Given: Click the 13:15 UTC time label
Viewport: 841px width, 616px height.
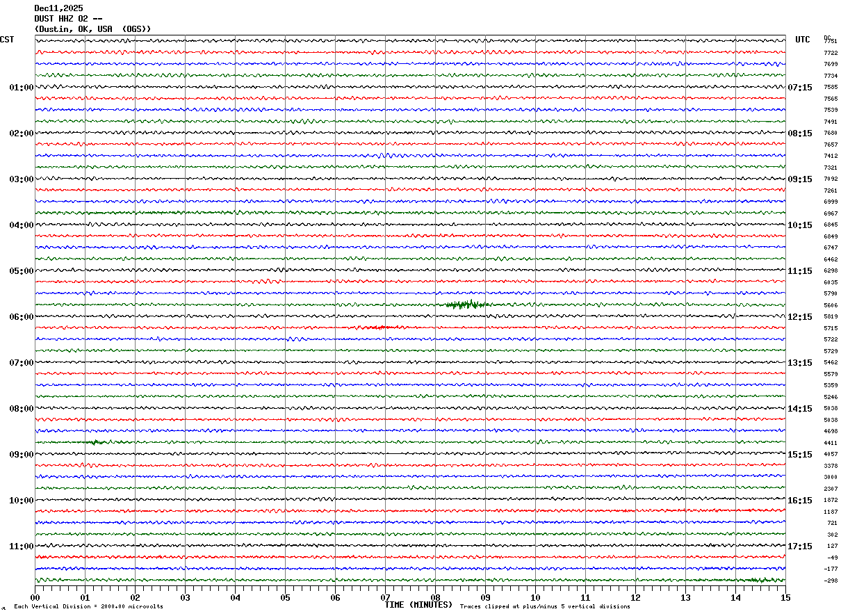Looking at the screenshot, I should tap(800, 363).
